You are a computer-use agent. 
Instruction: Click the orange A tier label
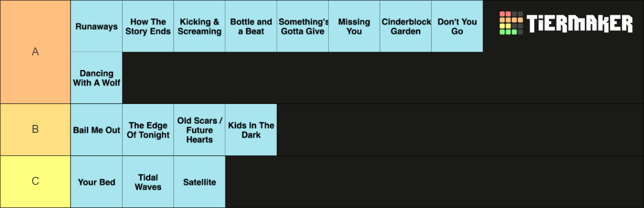click(36, 52)
